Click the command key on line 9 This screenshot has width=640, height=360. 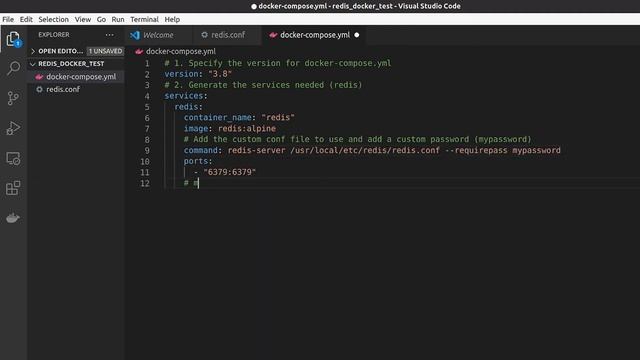pyautogui.click(x=200, y=151)
